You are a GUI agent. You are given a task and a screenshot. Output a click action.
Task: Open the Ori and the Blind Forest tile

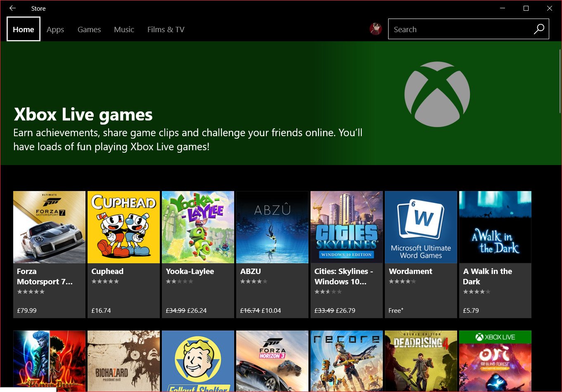[496, 361]
